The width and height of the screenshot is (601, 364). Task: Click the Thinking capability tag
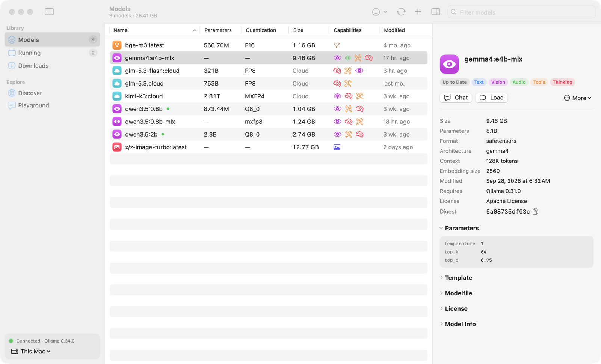click(562, 82)
